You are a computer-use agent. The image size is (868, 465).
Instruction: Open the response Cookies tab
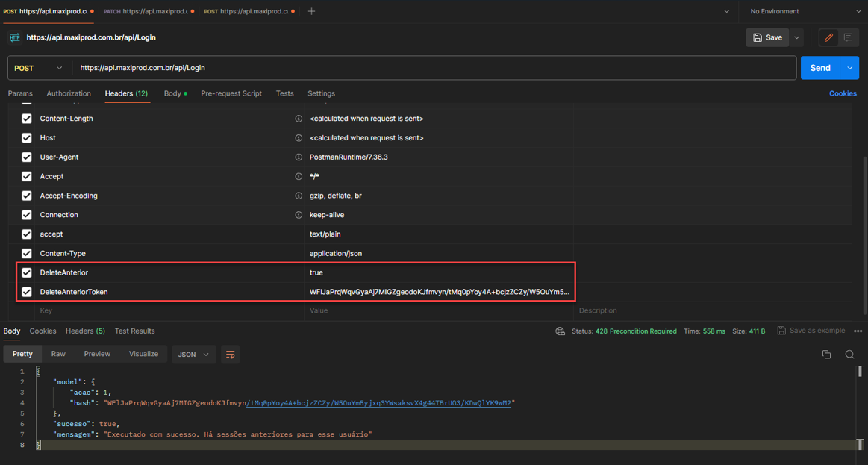[43, 331]
